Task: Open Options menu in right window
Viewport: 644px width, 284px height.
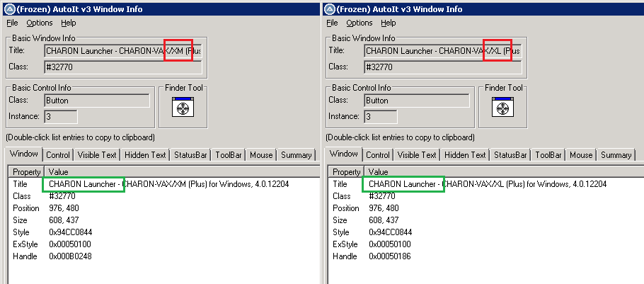Action: pos(360,23)
